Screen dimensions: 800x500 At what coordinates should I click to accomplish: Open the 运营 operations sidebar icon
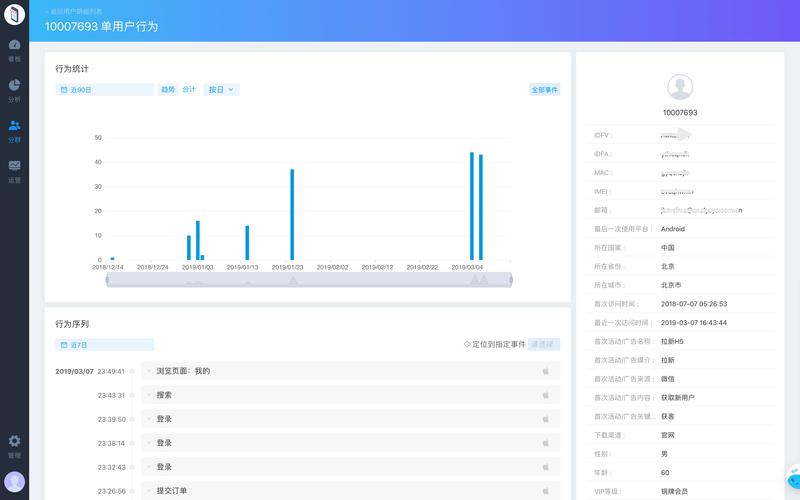point(14,170)
